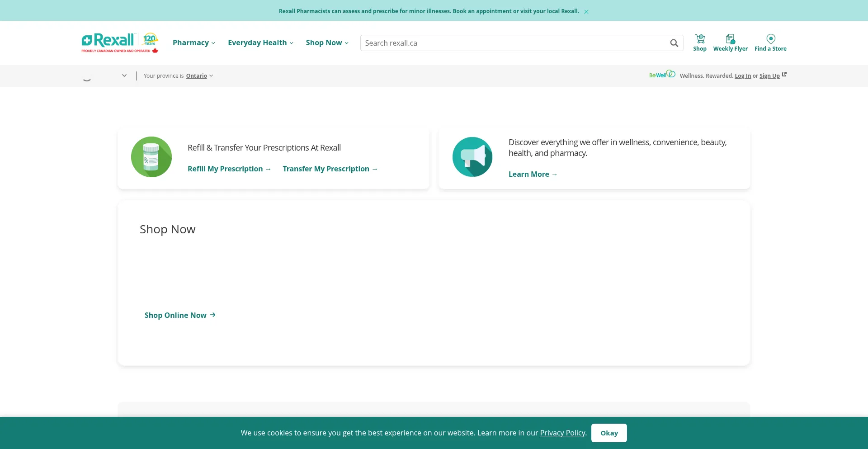The height and width of the screenshot is (449, 868).
Task: Click the megaphone icon
Action: pyautogui.click(x=472, y=157)
